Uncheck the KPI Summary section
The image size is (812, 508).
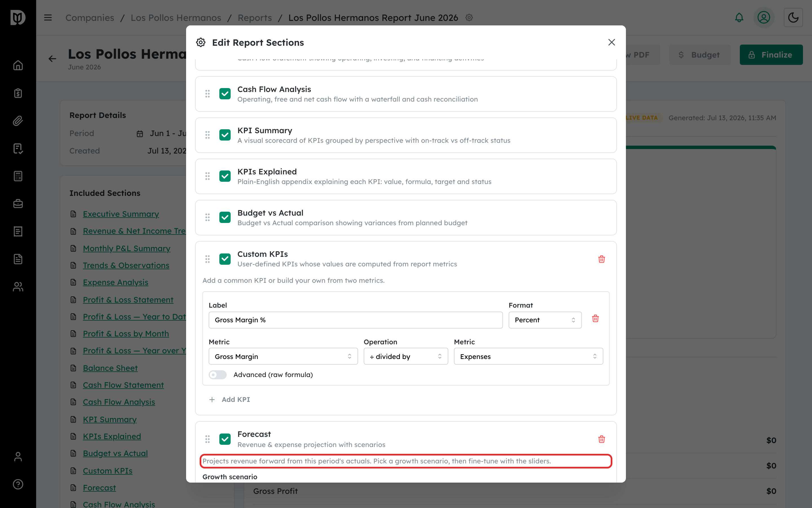[225, 135]
